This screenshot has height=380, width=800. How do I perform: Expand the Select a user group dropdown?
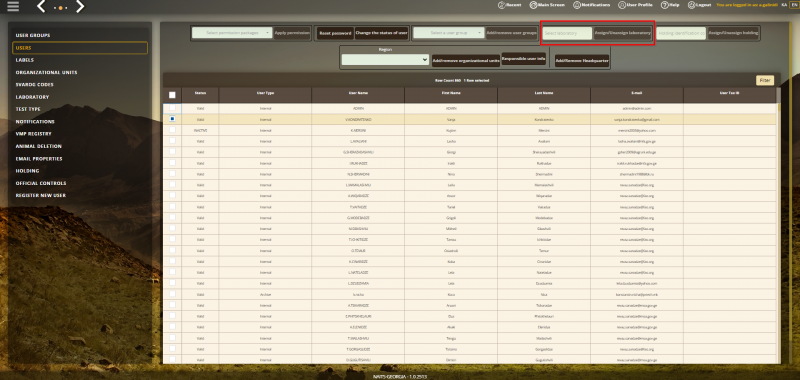click(448, 33)
